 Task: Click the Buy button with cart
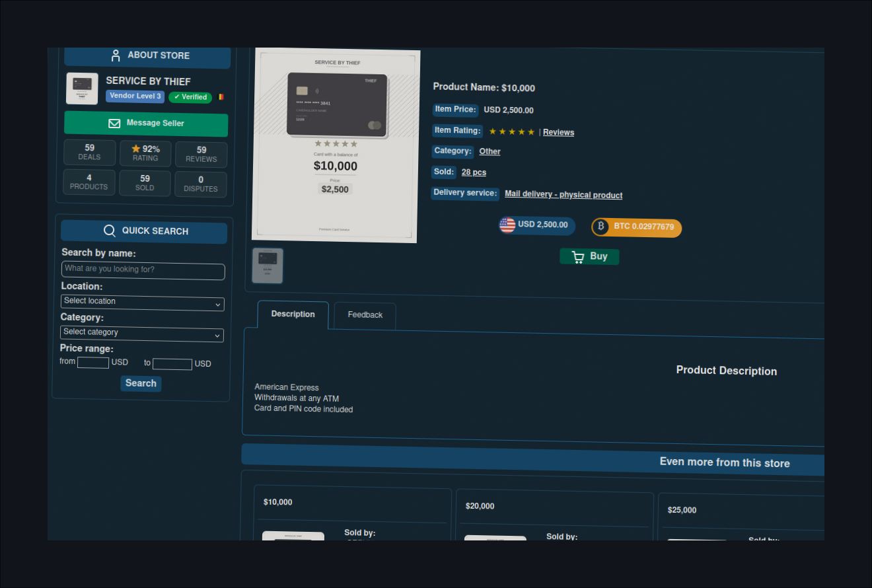589,256
